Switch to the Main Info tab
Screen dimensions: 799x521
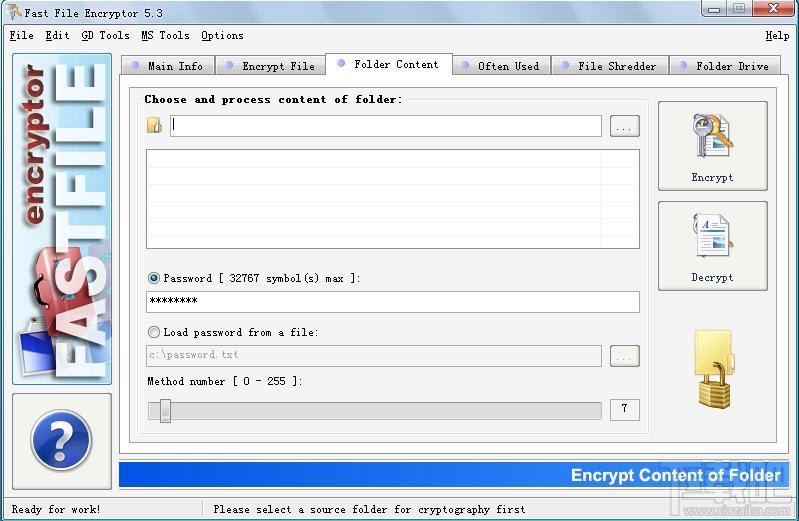tap(168, 66)
